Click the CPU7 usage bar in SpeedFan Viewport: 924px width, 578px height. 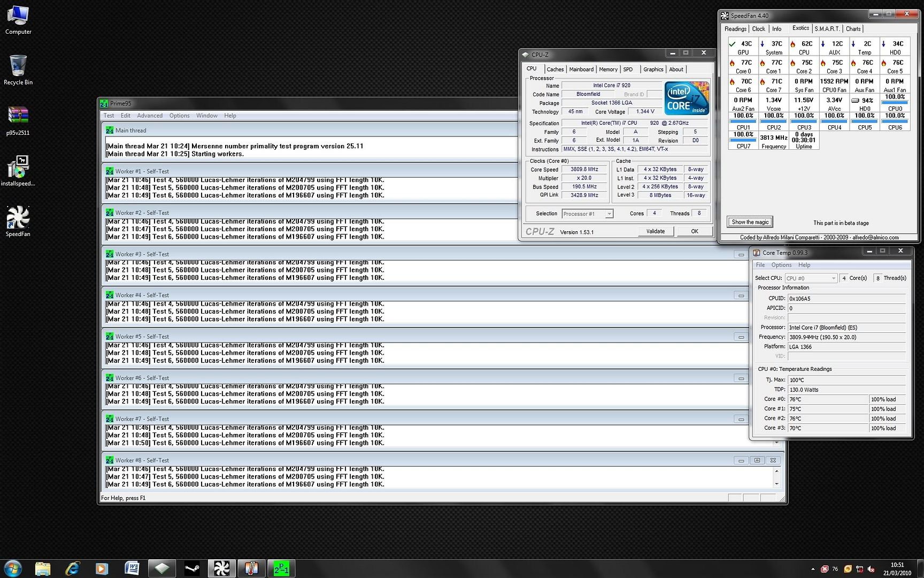(743, 140)
